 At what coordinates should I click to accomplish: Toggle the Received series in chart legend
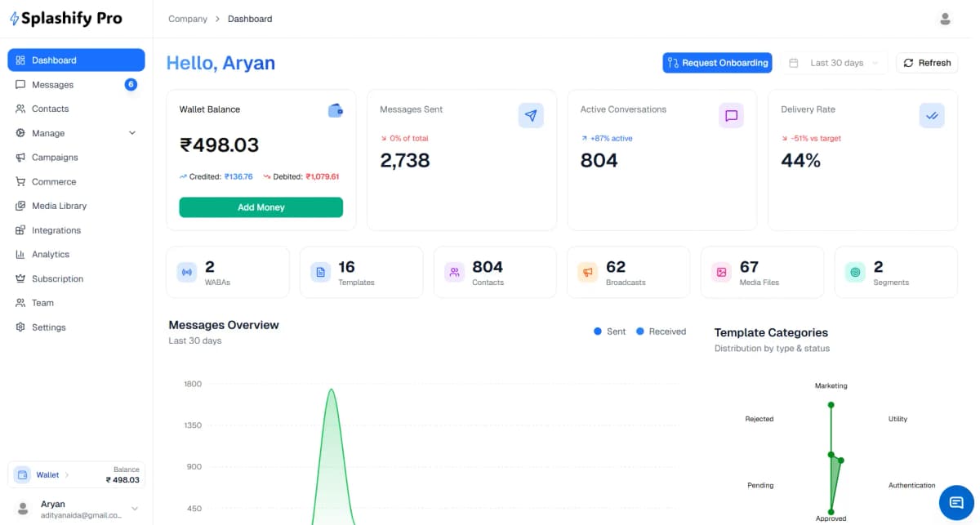pyautogui.click(x=661, y=331)
